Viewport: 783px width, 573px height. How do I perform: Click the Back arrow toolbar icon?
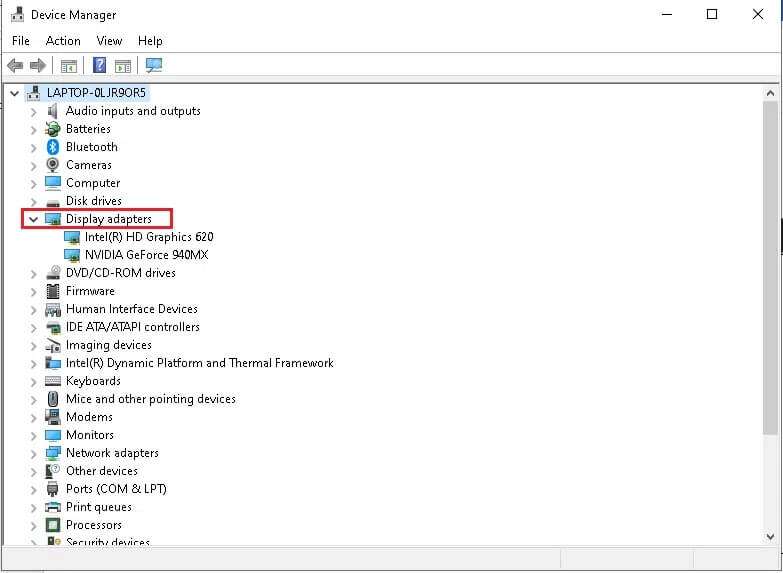pyautogui.click(x=15, y=65)
